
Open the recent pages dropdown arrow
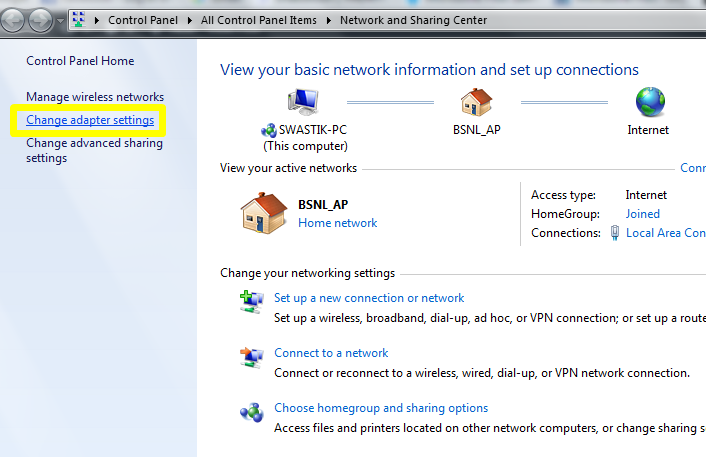(60, 21)
